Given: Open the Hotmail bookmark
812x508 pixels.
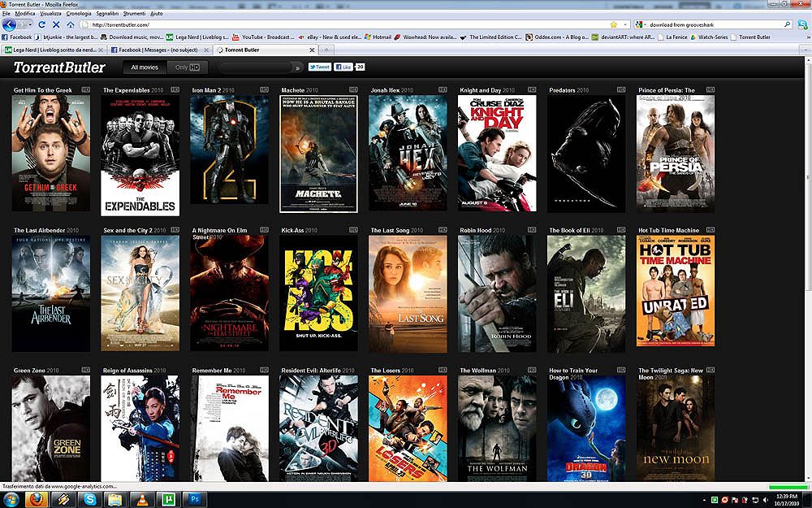Looking at the screenshot, I should 378,37.
